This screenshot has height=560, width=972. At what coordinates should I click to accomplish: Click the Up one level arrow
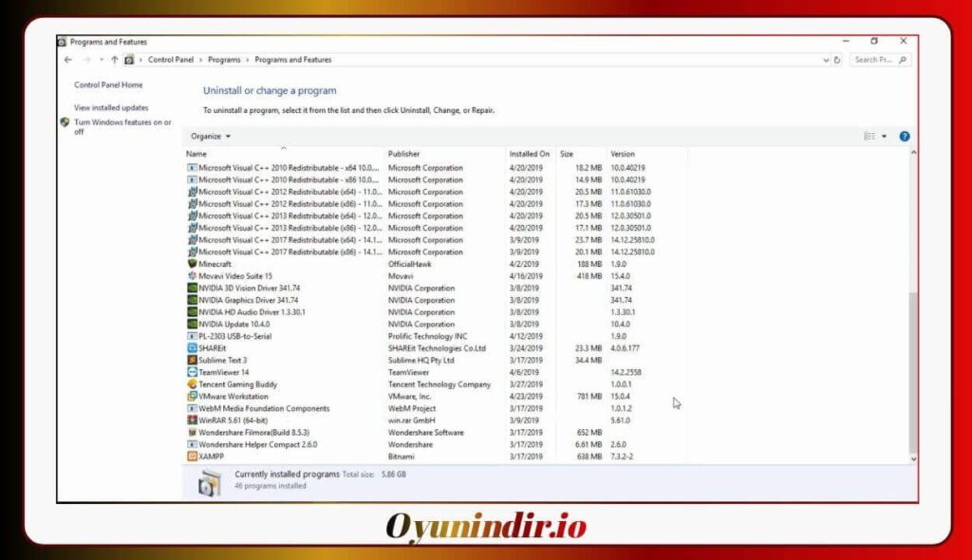point(114,60)
